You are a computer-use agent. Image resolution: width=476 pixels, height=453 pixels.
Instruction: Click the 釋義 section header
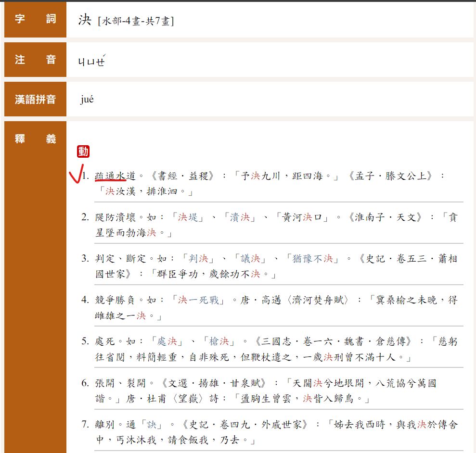[35, 139]
